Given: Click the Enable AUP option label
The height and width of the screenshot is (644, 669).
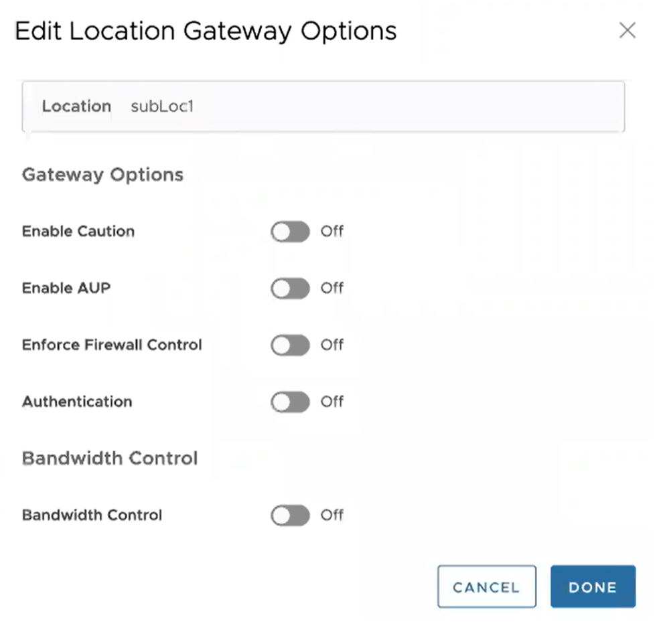Looking at the screenshot, I should tap(66, 289).
